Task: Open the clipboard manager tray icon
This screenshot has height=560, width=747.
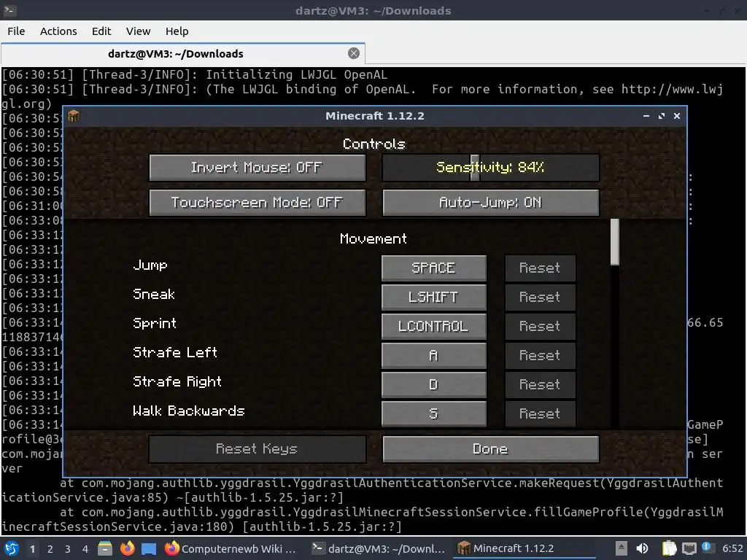Action: 670,548
